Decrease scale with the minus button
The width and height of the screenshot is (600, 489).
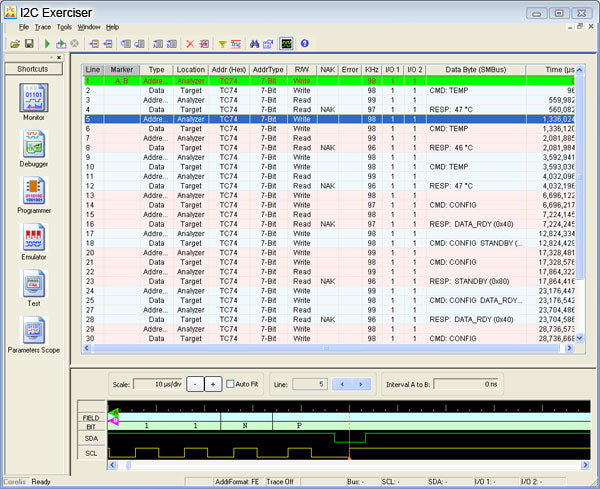click(x=195, y=384)
